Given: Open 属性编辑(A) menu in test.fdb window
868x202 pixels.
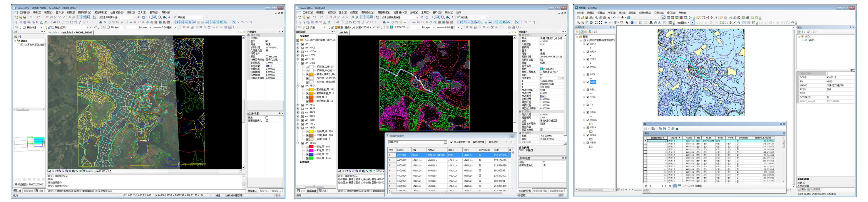Looking at the screenshot, I should pyautogui.click(x=384, y=12).
